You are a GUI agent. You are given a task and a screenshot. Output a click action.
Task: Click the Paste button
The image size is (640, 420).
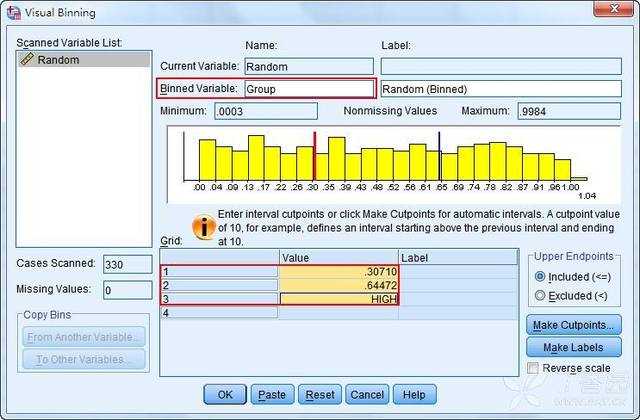pos(272,395)
